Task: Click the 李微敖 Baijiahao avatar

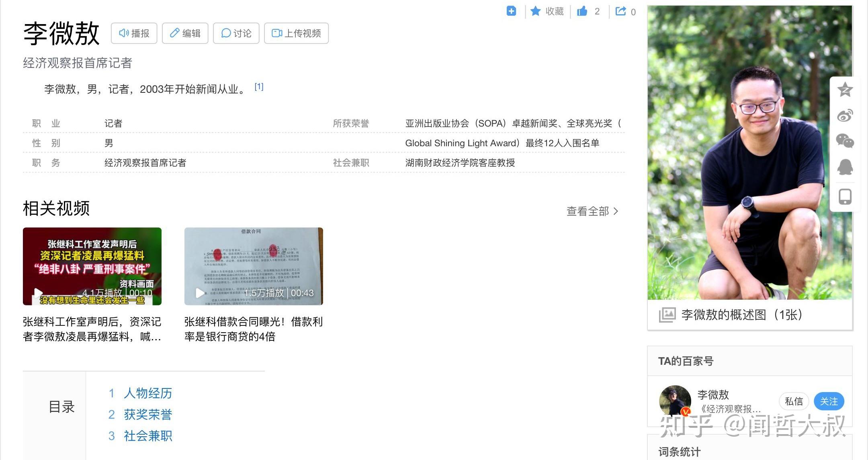Action: [675, 401]
